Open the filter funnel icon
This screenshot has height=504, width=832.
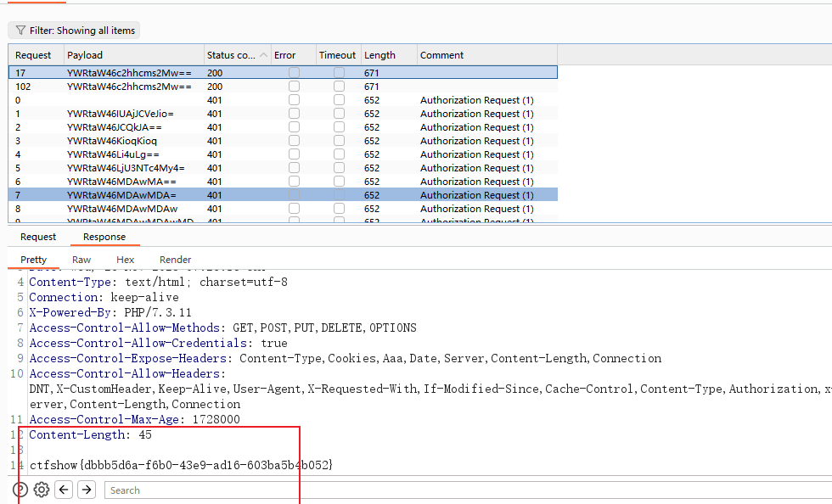pyautogui.click(x=20, y=31)
